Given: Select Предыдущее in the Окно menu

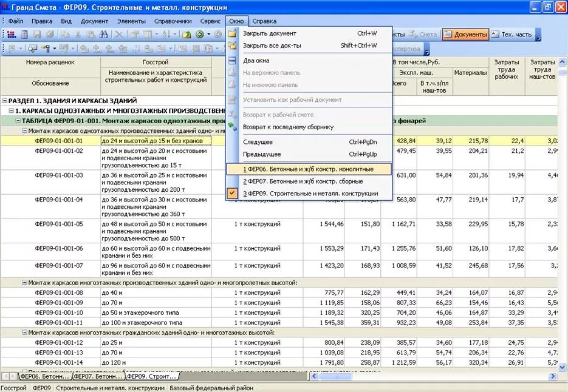Looking at the screenshot, I should tap(309, 154).
